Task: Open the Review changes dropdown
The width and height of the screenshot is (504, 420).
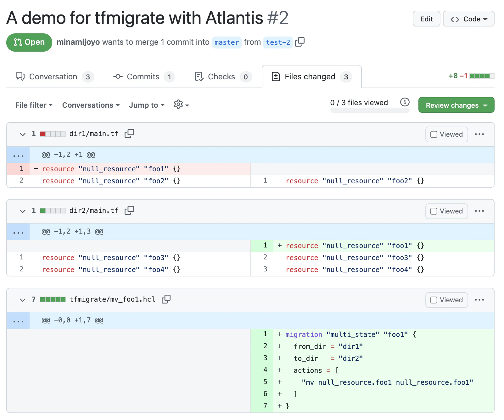Action: tap(456, 105)
